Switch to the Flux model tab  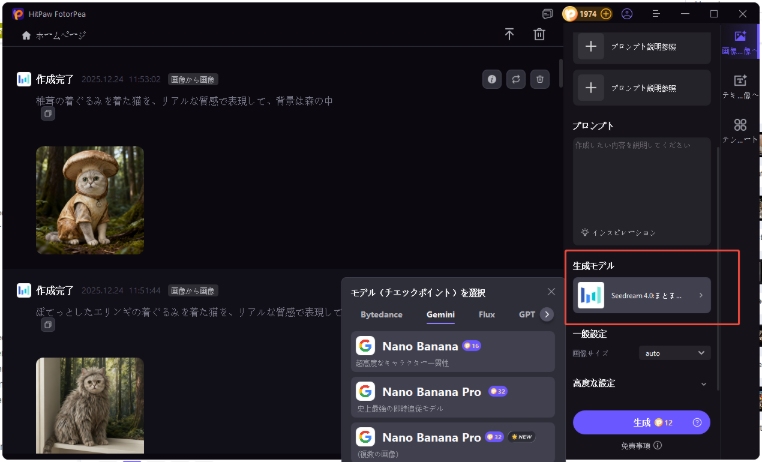pos(486,314)
